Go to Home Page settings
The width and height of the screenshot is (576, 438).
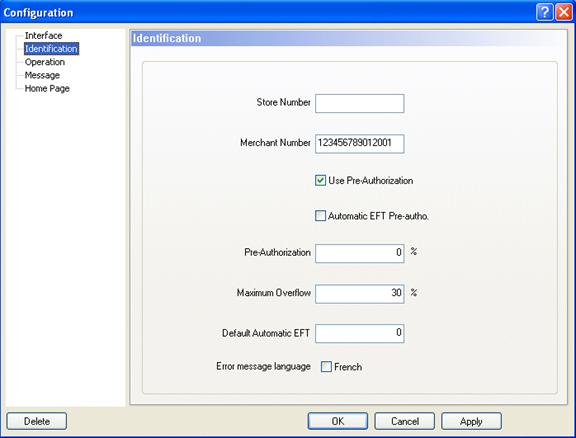point(47,89)
